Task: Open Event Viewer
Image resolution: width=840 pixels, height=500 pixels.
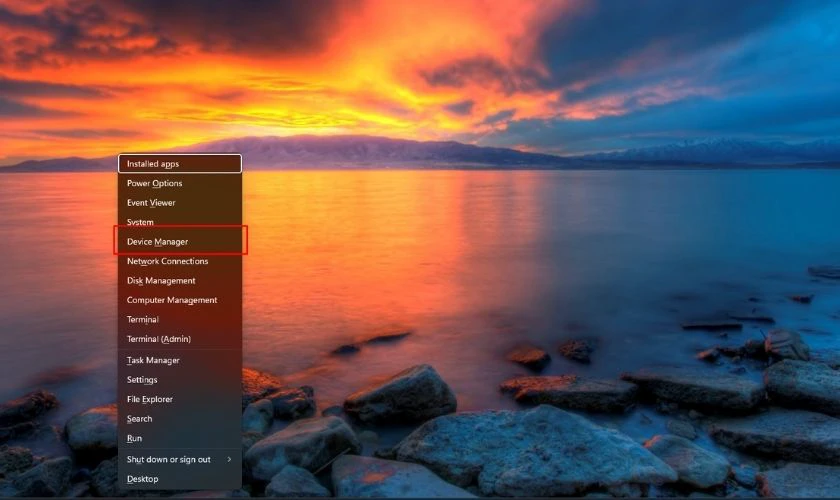Action: (x=179, y=203)
